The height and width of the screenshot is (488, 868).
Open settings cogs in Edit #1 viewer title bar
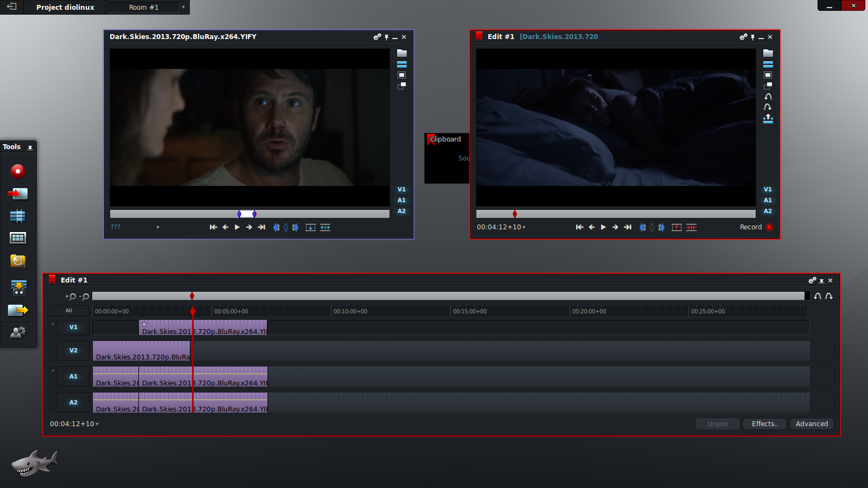743,37
